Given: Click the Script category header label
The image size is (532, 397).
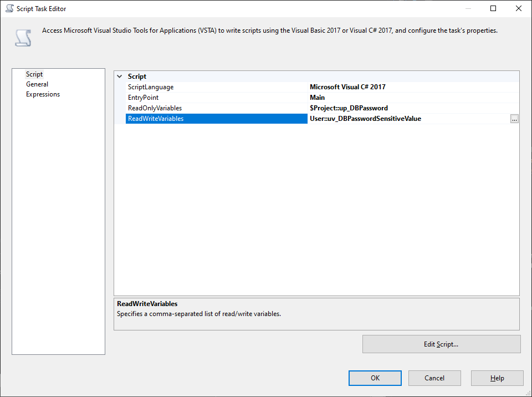Looking at the screenshot, I should [x=137, y=77].
